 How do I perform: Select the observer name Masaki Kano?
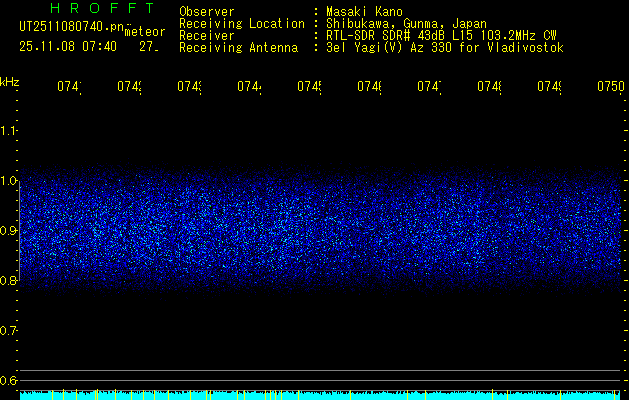point(364,12)
